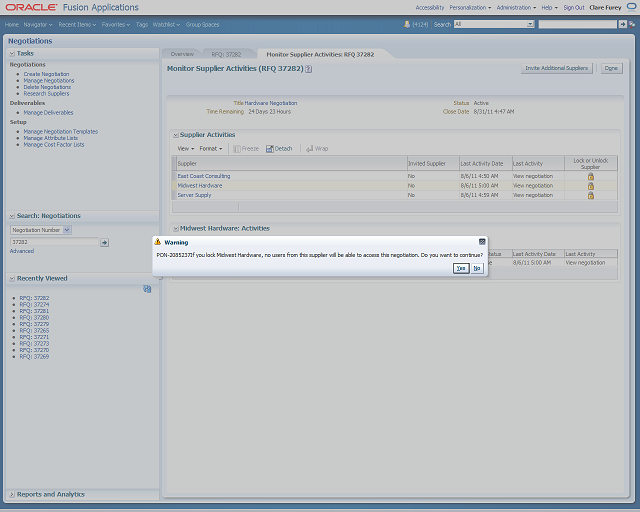Switch to the RFQ: 37282 tab
The image size is (640, 512).
point(226,54)
